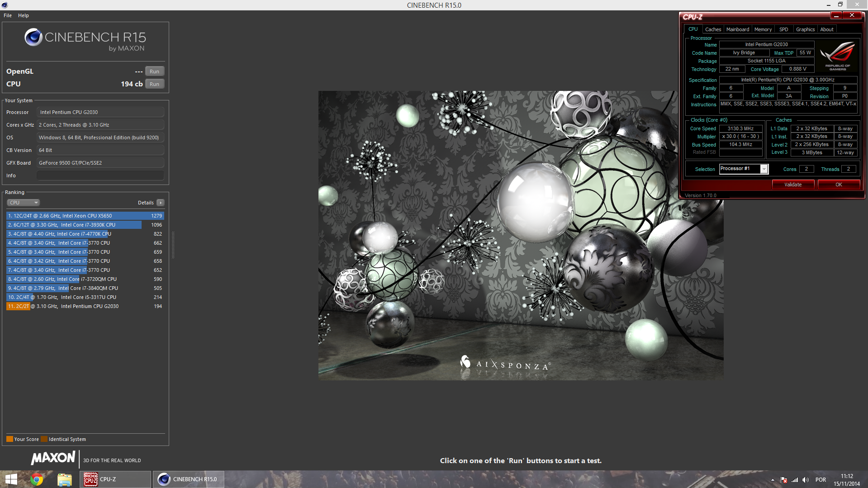
Task: Click the OK button in CPU-Z
Action: coord(839,185)
